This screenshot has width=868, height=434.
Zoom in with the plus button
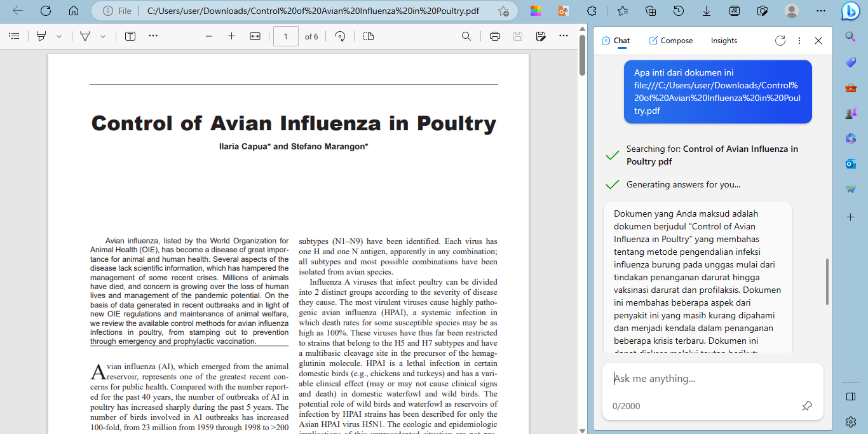coord(232,36)
